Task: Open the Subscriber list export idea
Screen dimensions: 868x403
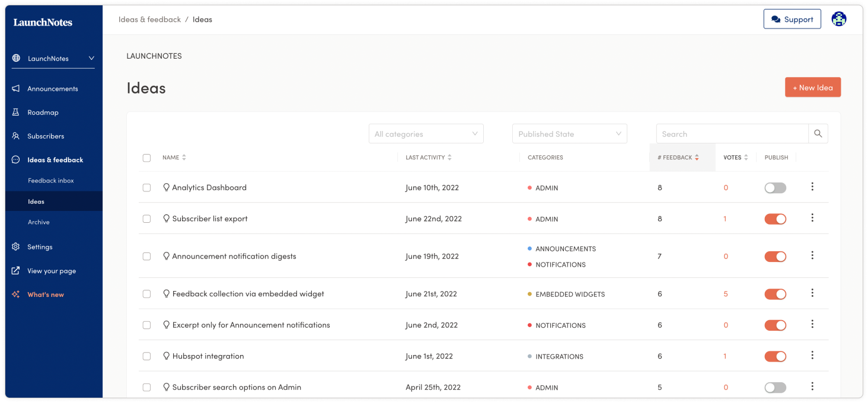Action: pos(210,219)
